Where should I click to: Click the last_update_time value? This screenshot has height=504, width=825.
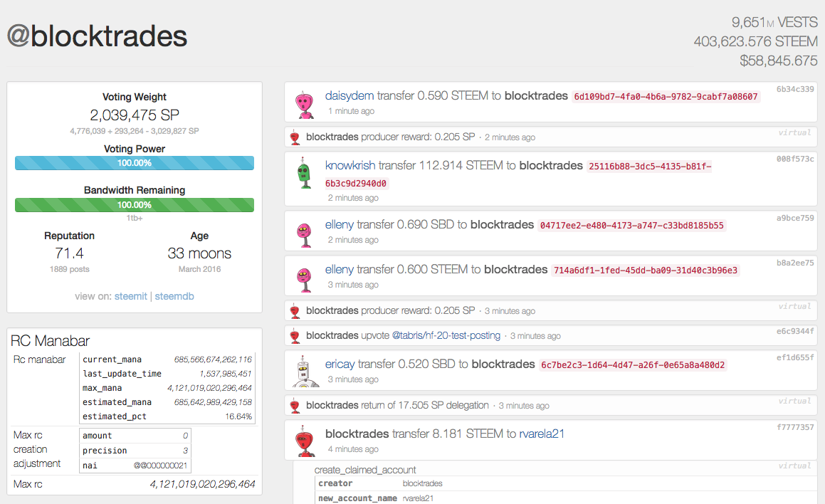coord(225,374)
